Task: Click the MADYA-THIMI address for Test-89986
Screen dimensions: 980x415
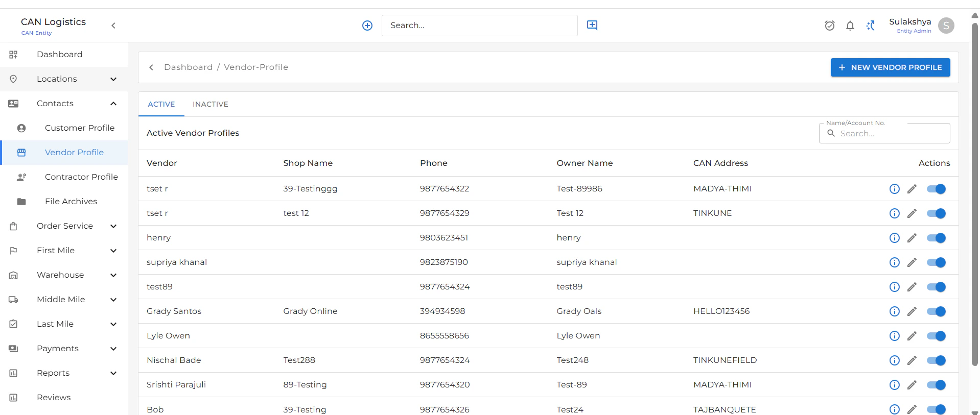Action: click(722, 189)
